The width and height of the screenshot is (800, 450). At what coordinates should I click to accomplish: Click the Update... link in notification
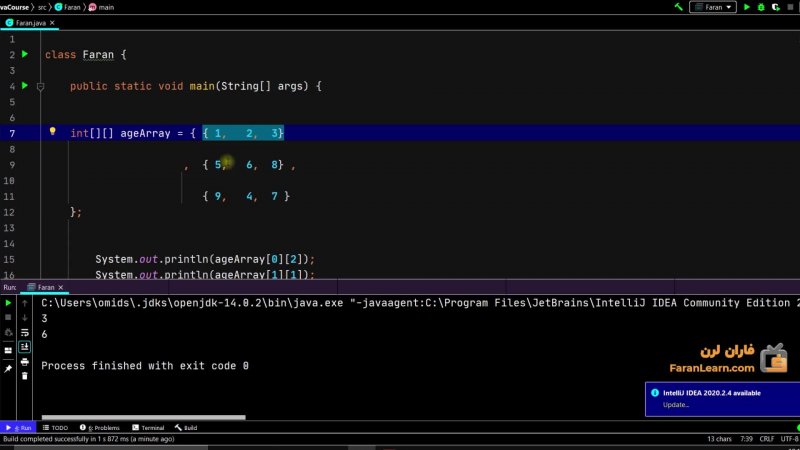(x=676, y=405)
